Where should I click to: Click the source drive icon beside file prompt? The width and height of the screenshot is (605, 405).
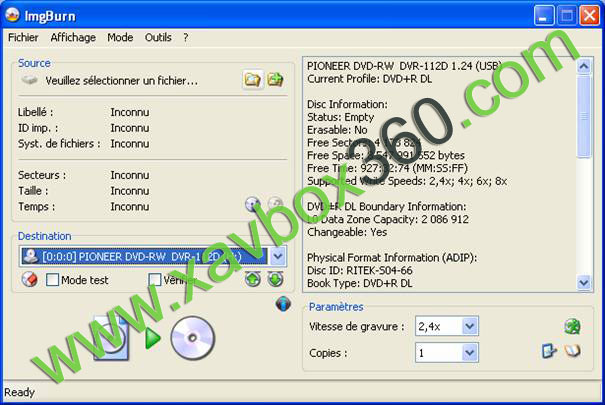click(x=30, y=80)
